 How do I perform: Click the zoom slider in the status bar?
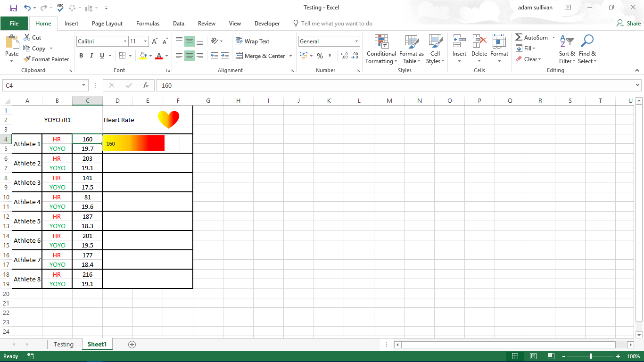(591, 356)
